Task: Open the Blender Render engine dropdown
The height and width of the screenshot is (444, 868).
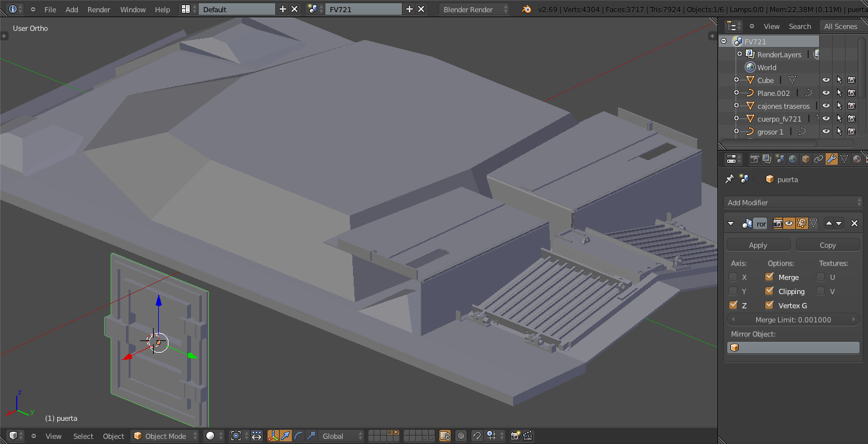Action: coord(475,9)
